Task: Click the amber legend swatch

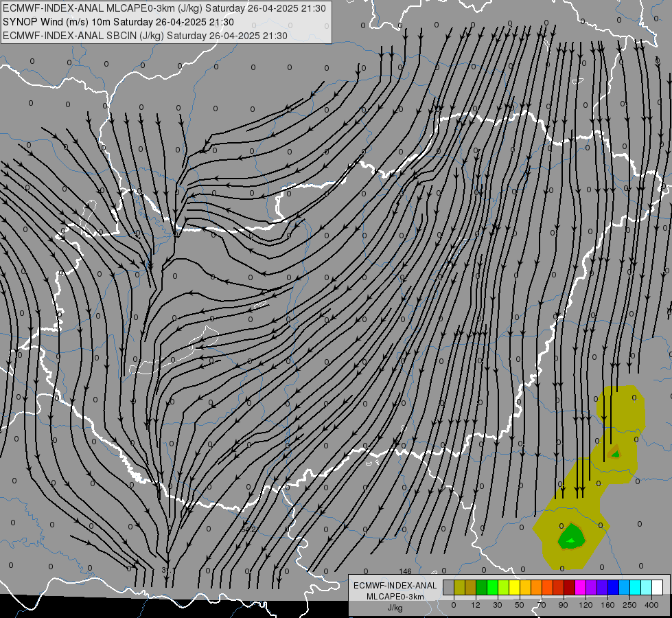Action: 525,587
